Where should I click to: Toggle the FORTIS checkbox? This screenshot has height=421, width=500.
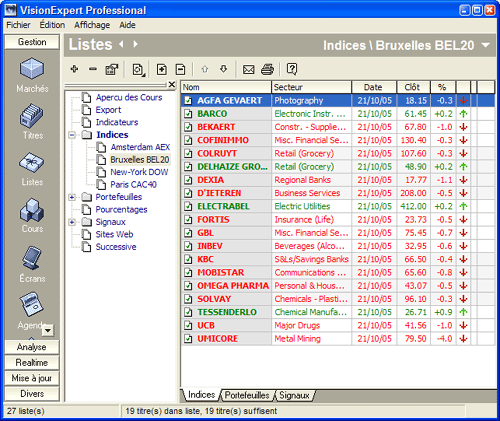[188, 220]
